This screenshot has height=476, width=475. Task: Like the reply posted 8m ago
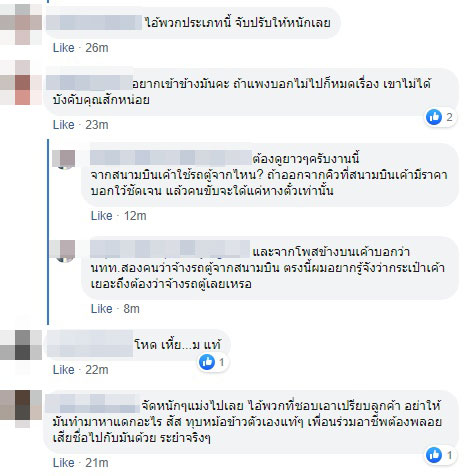tap(101, 309)
